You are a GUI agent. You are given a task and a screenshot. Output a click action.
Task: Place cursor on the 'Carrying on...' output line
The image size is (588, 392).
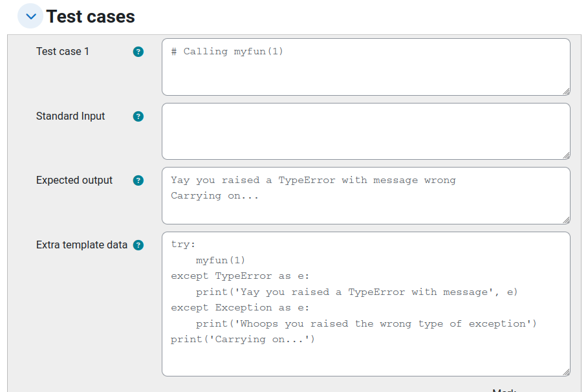point(215,196)
